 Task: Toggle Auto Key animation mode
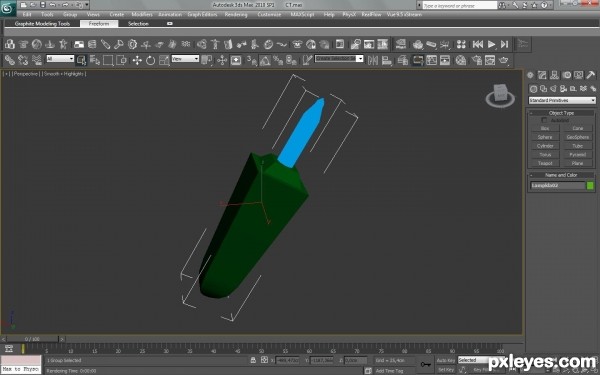445,360
